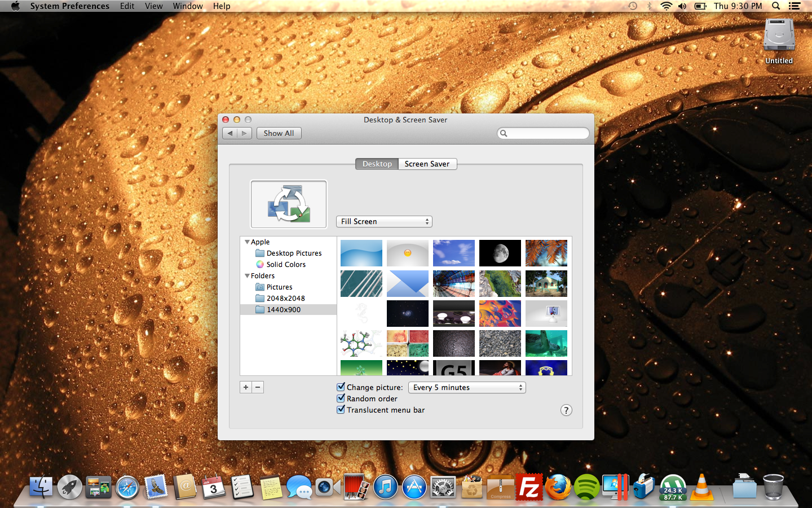
Task: Disable Translucent menu bar checkbox
Action: pyautogui.click(x=341, y=409)
